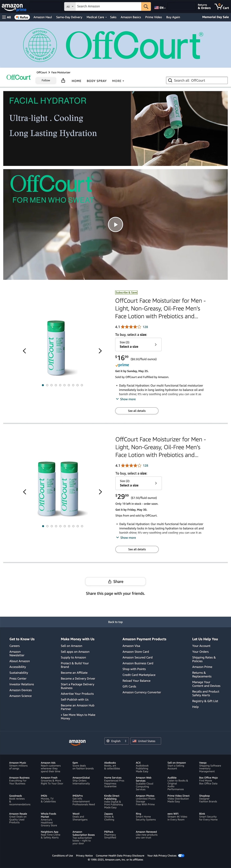Click See all details on the first product

pos(137,411)
